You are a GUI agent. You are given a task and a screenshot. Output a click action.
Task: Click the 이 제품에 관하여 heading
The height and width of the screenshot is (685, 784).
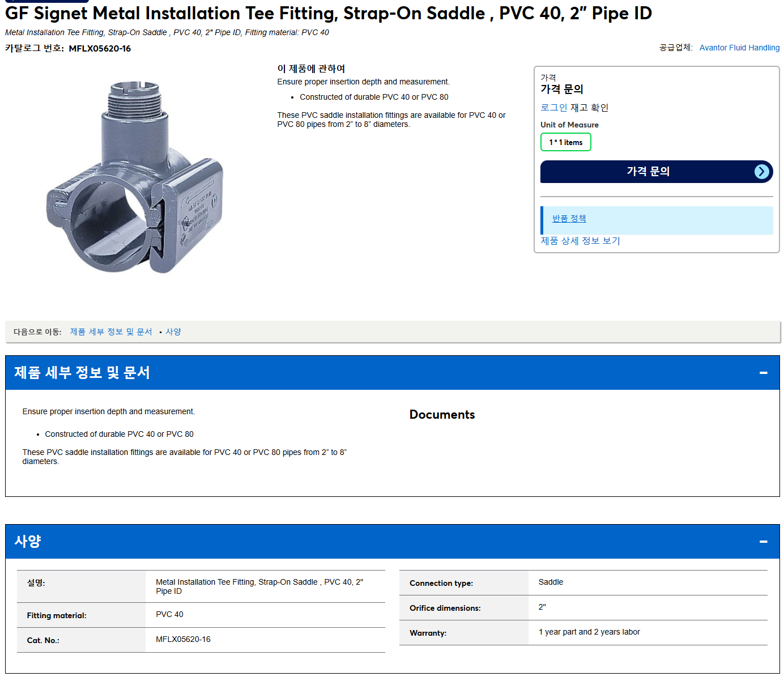pyautogui.click(x=311, y=69)
